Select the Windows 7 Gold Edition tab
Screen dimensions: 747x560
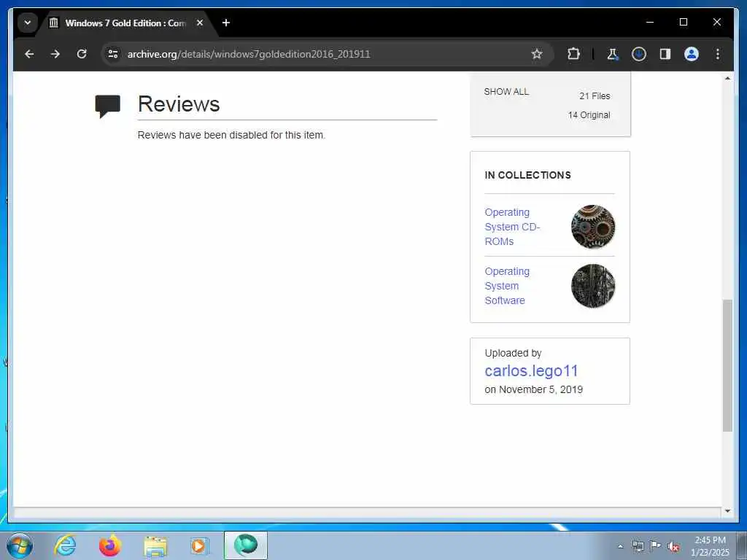coord(125,23)
